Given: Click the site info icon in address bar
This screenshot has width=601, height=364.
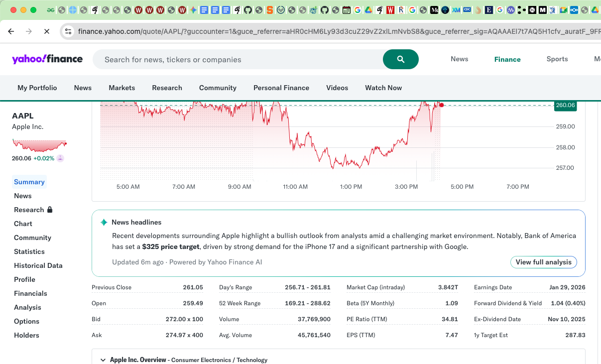Looking at the screenshot, I should click(x=68, y=31).
